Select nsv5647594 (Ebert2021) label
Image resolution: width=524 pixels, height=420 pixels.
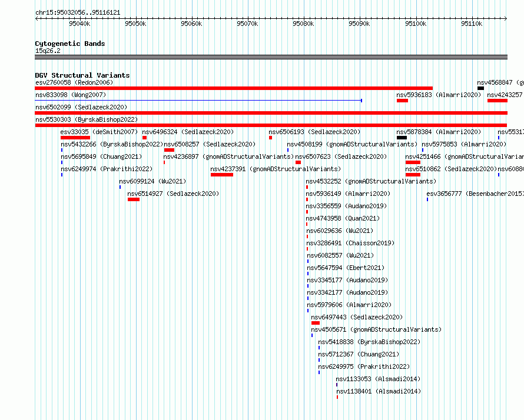coord(346,268)
